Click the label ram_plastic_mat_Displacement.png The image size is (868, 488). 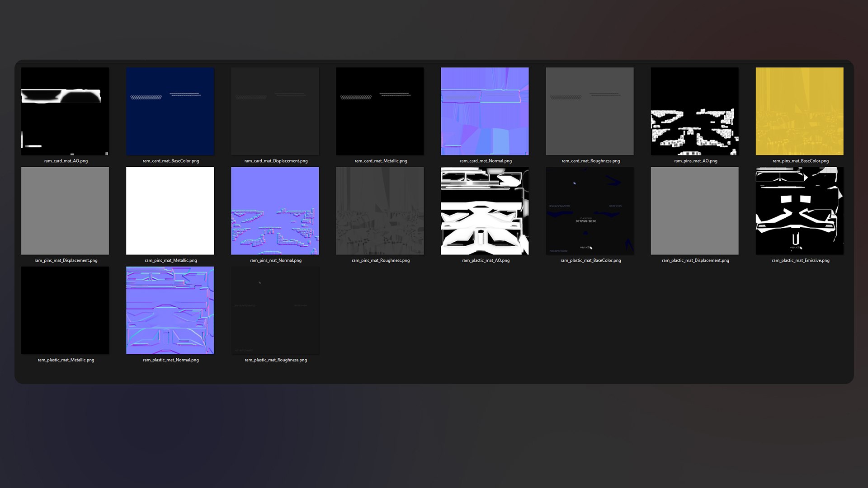coord(695,260)
